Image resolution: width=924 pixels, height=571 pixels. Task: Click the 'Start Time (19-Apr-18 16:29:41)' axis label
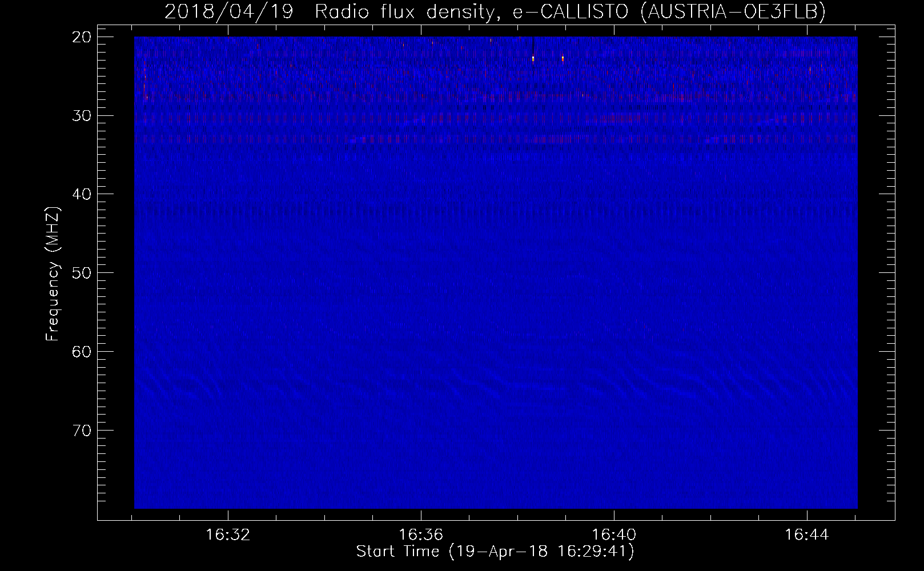[495, 552]
